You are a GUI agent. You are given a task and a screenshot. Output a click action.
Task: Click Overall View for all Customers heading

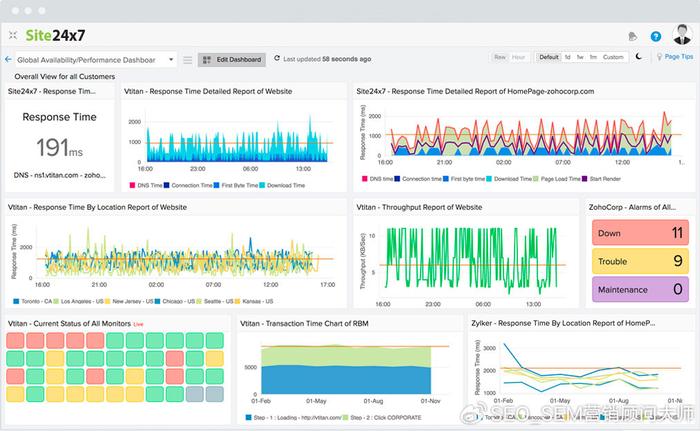[65, 76]
